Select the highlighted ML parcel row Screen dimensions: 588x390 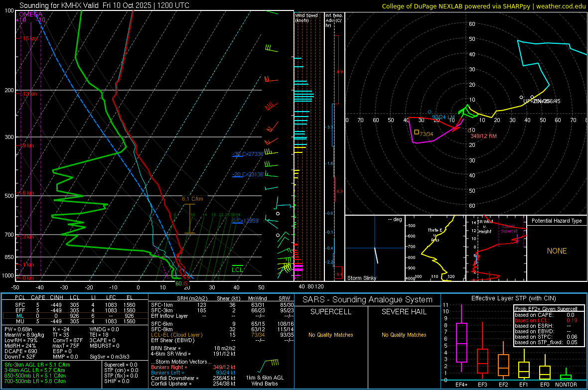75,316
